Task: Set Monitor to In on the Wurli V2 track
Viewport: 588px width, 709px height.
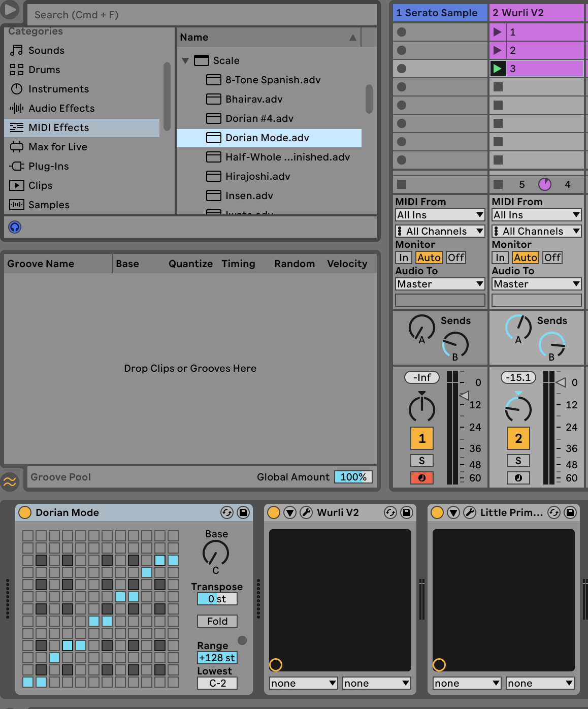Action: click(x=500, y=257)
